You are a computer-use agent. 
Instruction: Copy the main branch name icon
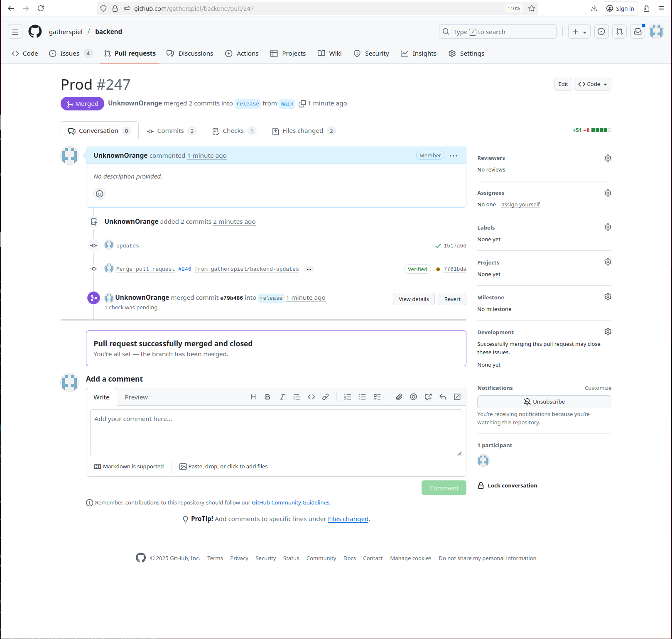point(302,103)
